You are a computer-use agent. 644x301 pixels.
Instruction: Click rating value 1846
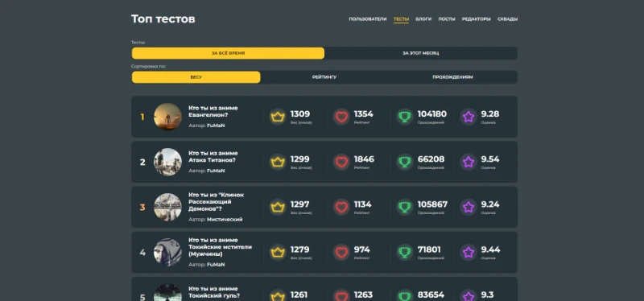pos(364,159)
